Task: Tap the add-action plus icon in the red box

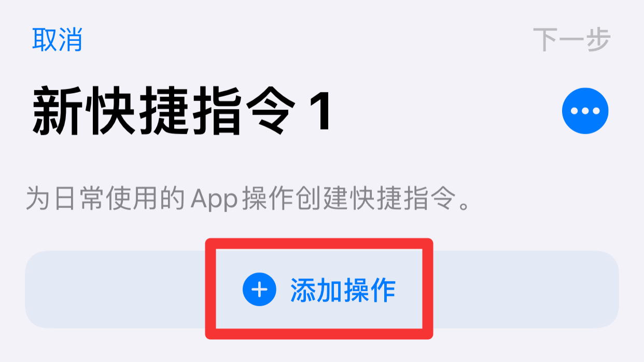Action: (259, 289)
